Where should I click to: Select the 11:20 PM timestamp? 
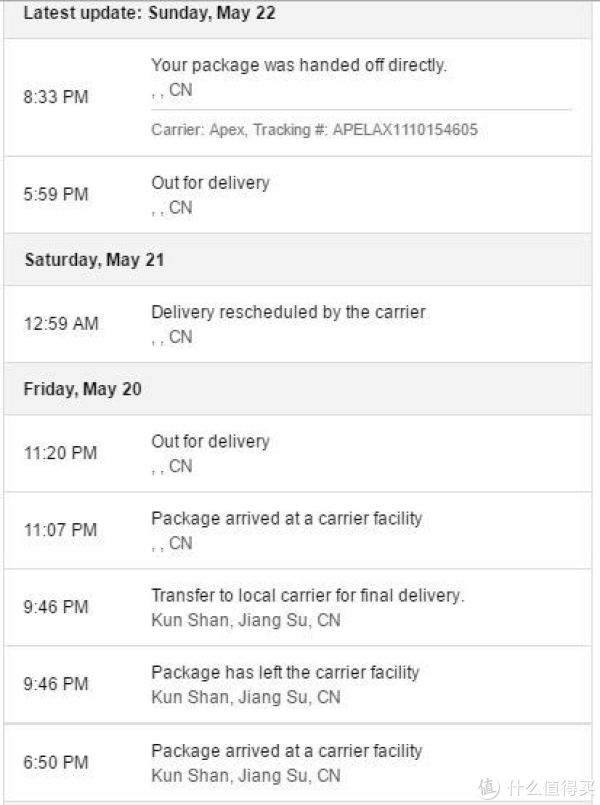(x=61, y=453)
